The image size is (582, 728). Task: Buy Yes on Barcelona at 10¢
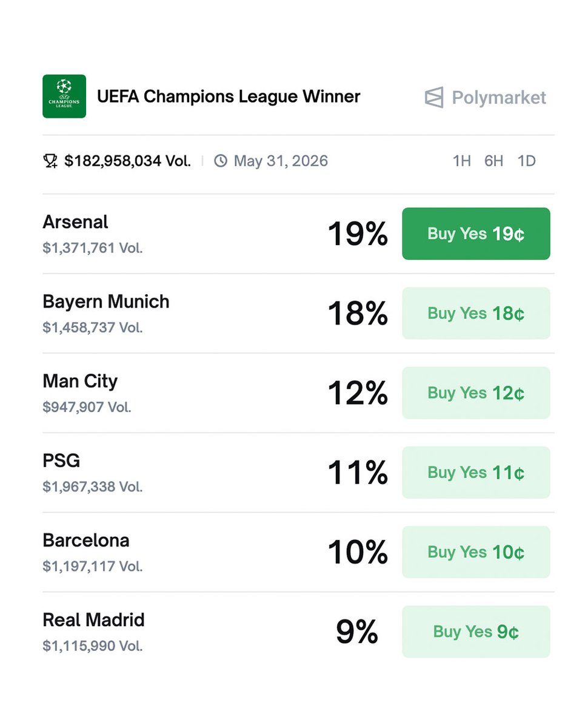476,551
